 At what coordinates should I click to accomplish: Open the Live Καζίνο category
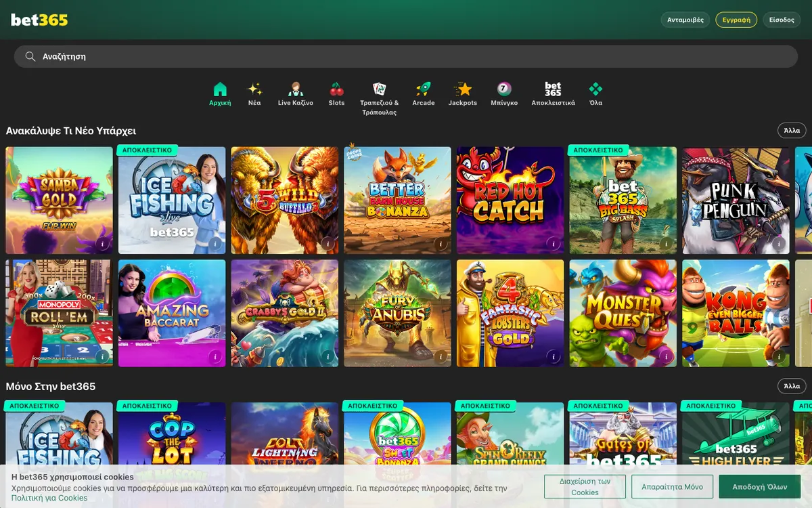[296, 94]
